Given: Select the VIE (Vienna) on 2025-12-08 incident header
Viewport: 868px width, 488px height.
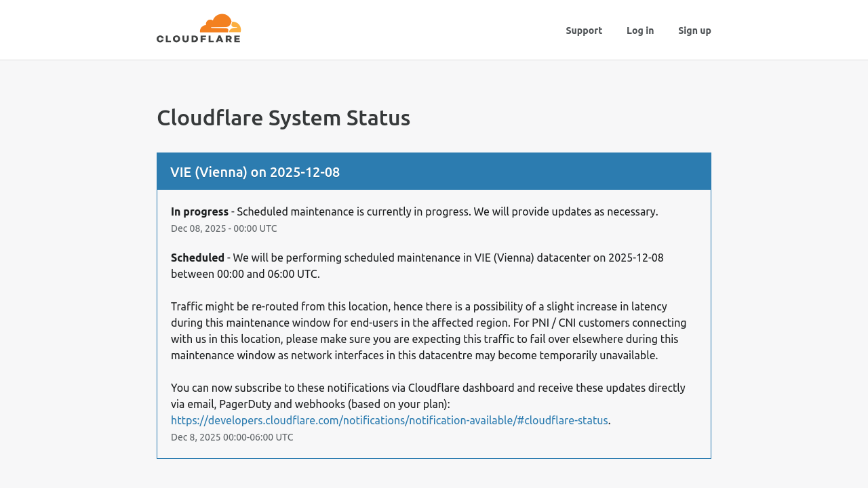Looking at the screenshot, I should point(255,171).
